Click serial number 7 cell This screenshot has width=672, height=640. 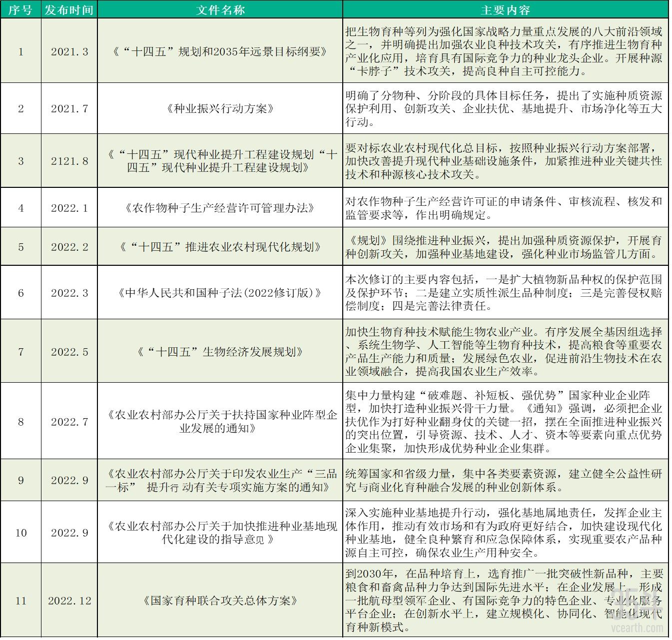tap(20, 352)
